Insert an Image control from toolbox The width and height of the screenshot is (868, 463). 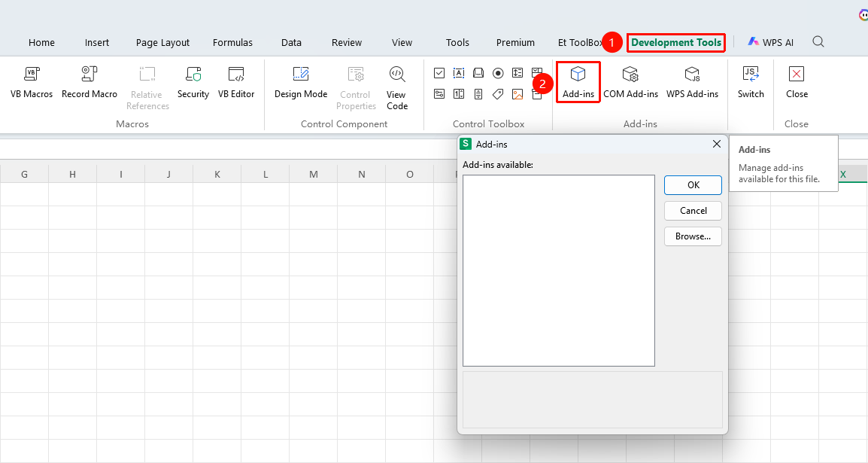tap(517, 94)
